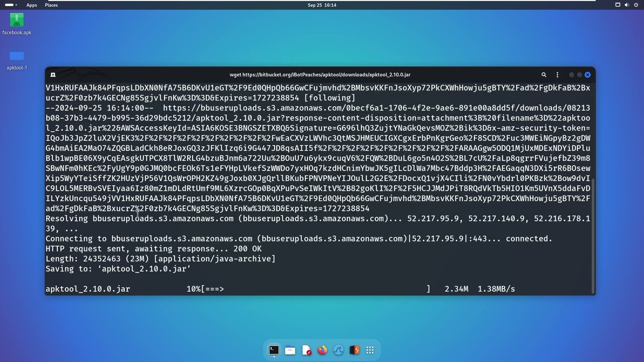This screenshot has height=362, width=644.
Task: Launch Wireshark from the dock
Action: tap(339, 350)
